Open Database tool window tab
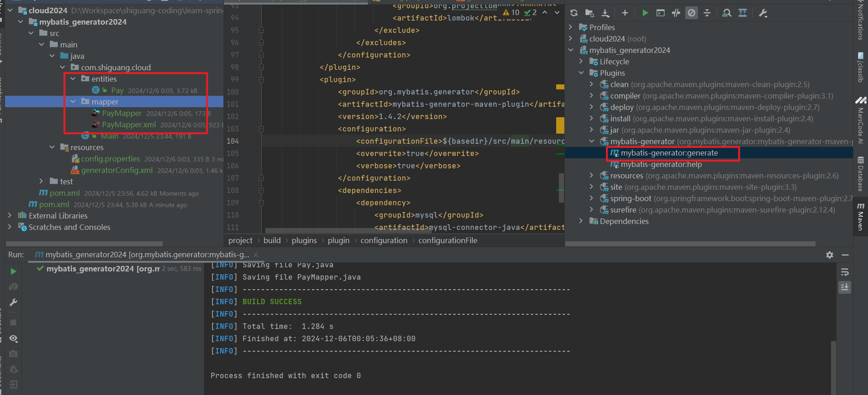 (860, 174)
